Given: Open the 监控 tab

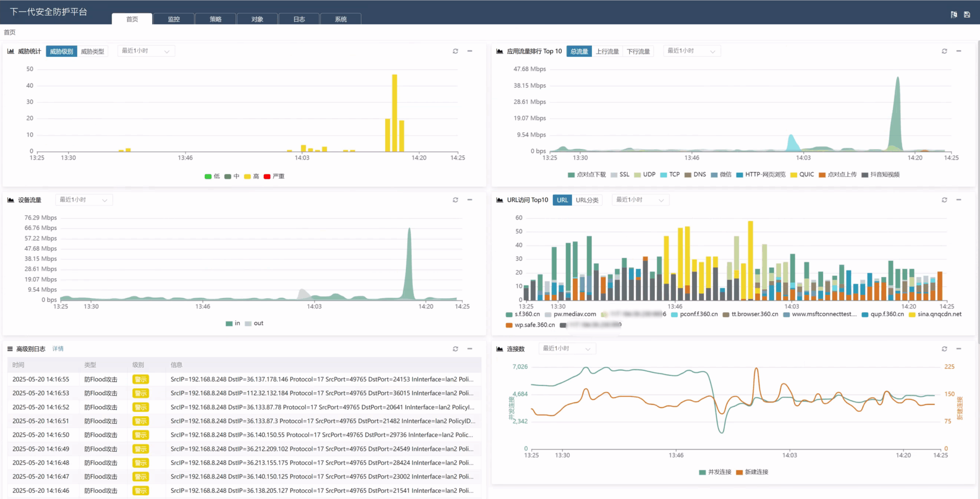Looking at the screenshot, I should (174, 19).
